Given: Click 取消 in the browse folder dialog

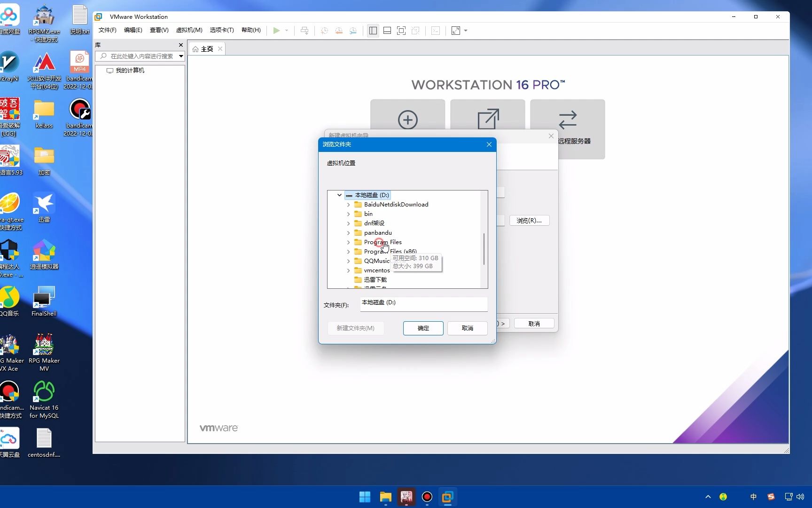Looking at the screenshot, I should coord(468,328).
